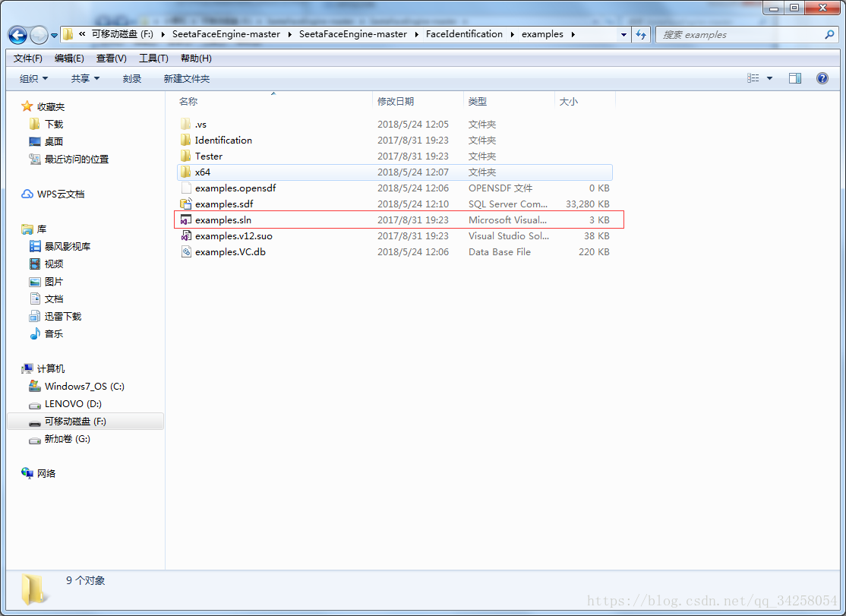
Task: Open address bar history dropdown
Action: click(623, 34)
